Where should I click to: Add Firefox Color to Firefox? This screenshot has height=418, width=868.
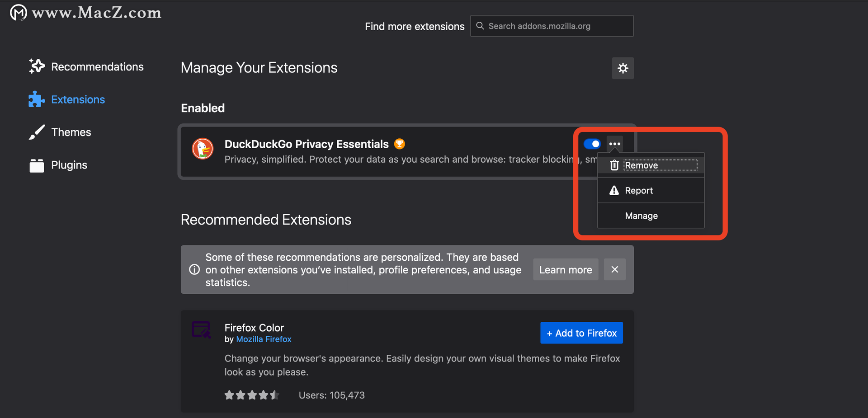point(581,333)
